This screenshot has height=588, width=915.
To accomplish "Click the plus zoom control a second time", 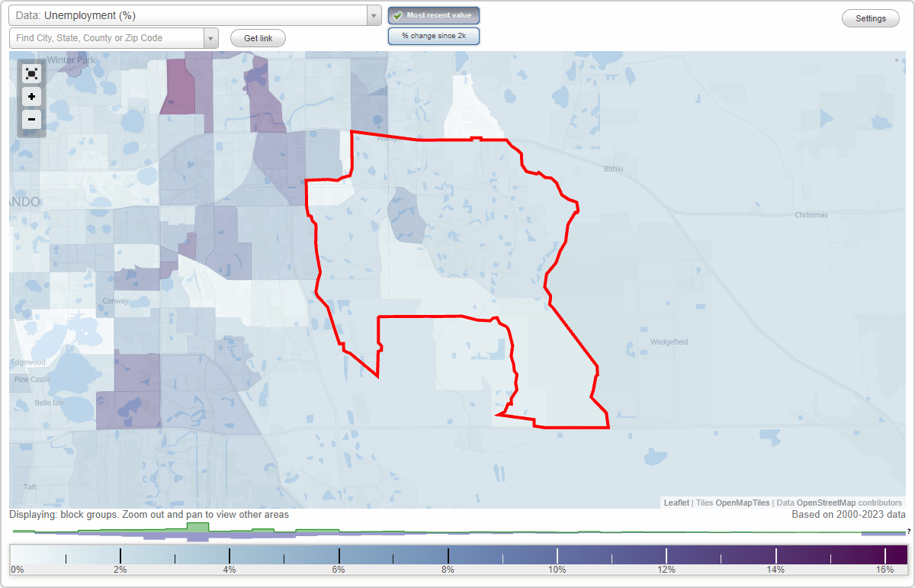I will (31, 97).
